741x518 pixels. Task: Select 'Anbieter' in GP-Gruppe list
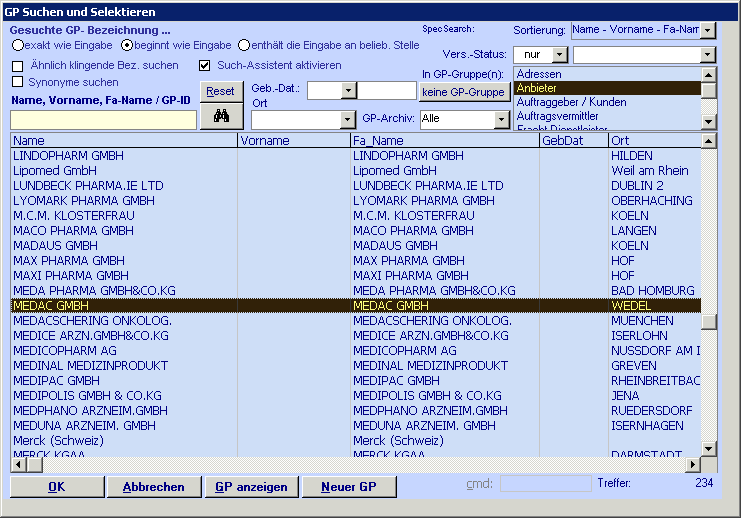(x=607, y=88)
